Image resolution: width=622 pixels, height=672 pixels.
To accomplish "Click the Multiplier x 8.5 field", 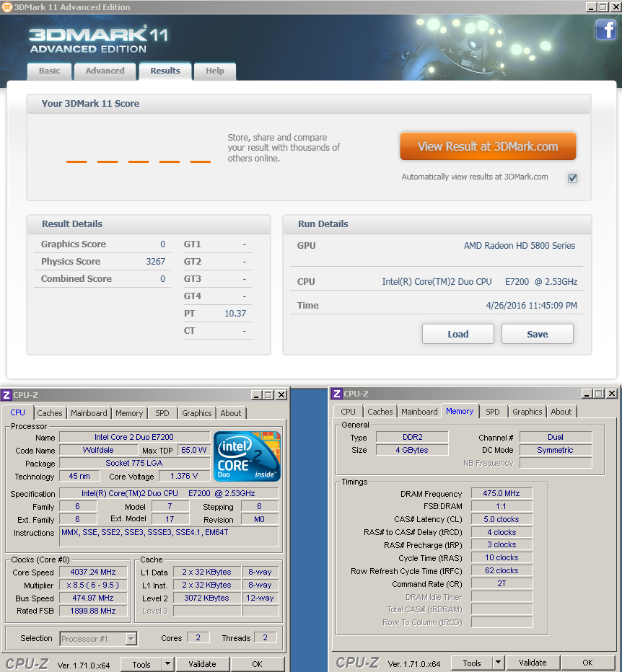I will click(93, 585).
